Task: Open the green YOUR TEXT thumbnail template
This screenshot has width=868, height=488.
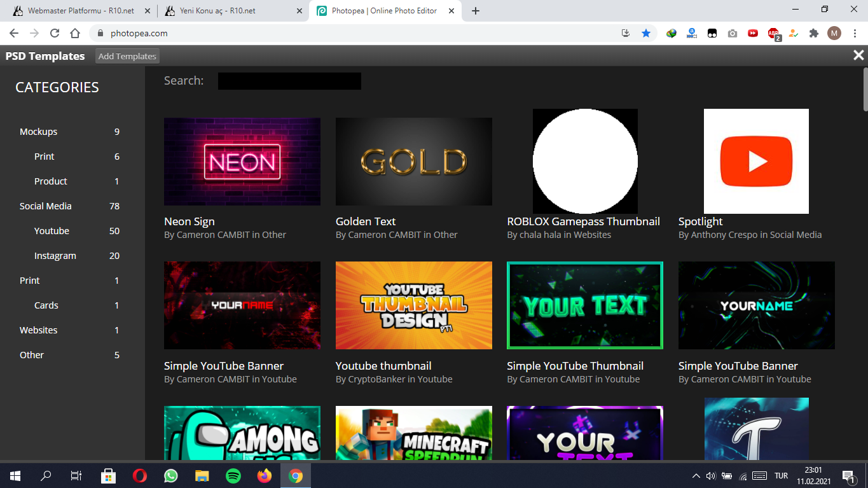Action: pos(585,305)
